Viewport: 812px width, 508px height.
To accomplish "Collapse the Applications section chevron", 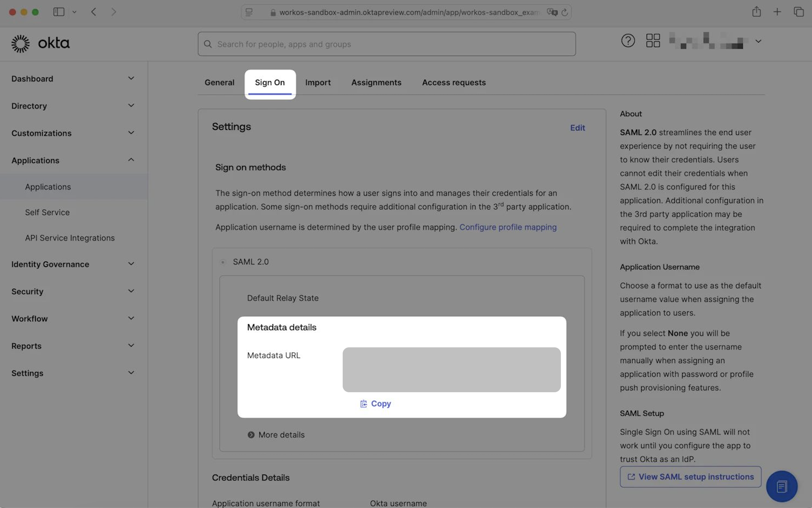I will coord(131,160).
